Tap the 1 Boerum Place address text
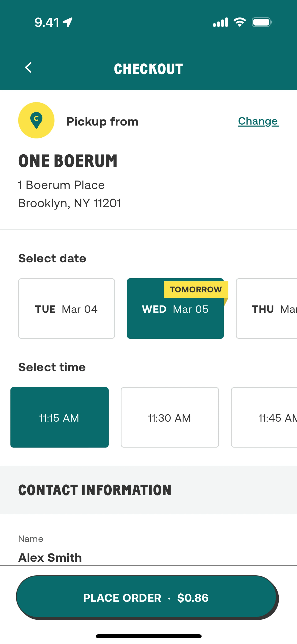The height and width of the screenshot is (644, 297). (x=62, y=185)
